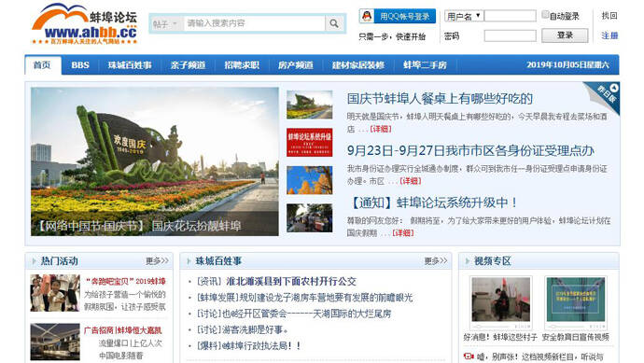This screenshot has width=644, height=363.
Task: Open the BBS navigation item
Action: (80, 65)
